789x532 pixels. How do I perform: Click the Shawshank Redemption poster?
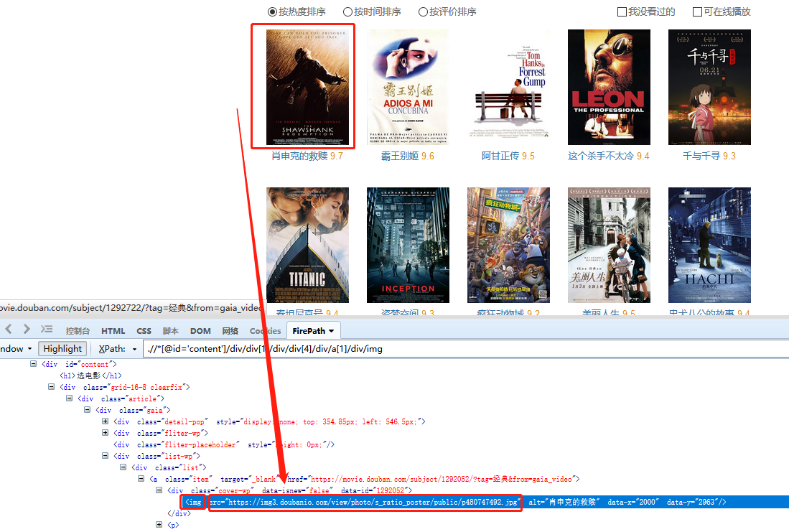(307, 87)
